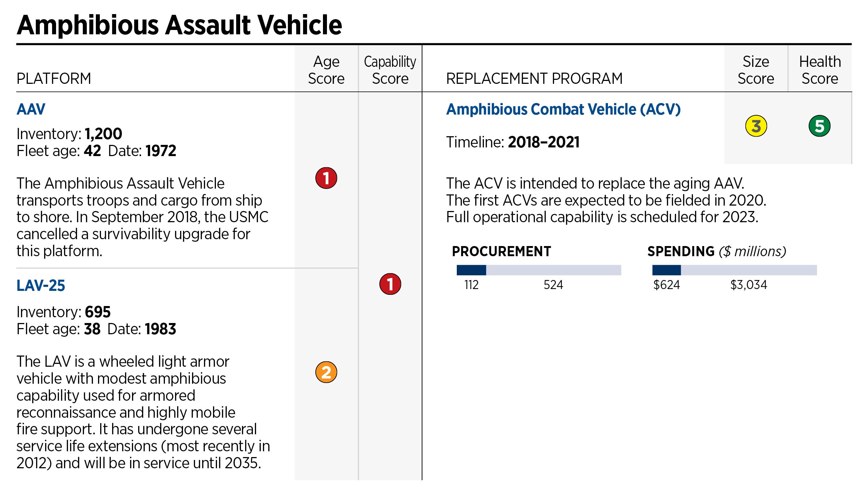Select the Health Score column header
The width and height of the screenshot is (868, 495).
[x=820, y=70]
